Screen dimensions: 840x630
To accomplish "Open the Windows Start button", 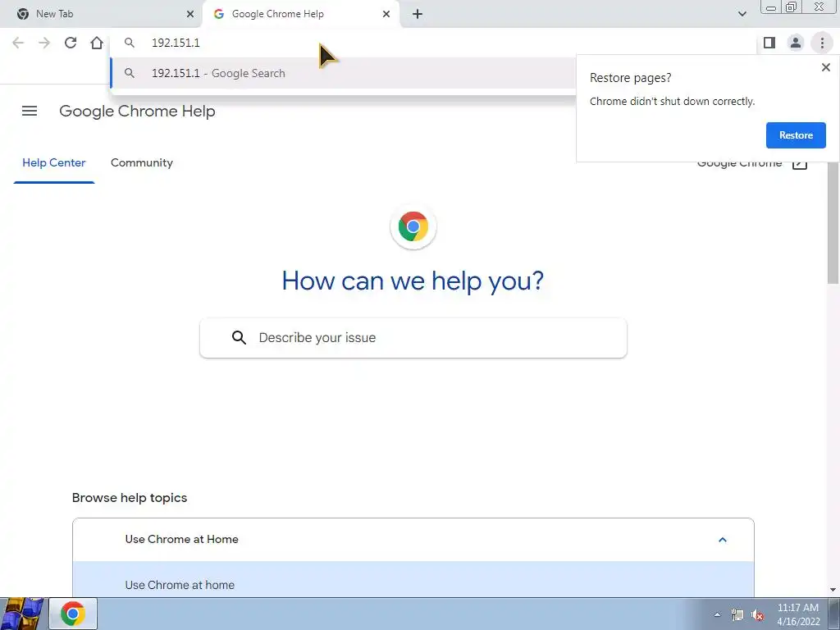I will pos(21,614).
